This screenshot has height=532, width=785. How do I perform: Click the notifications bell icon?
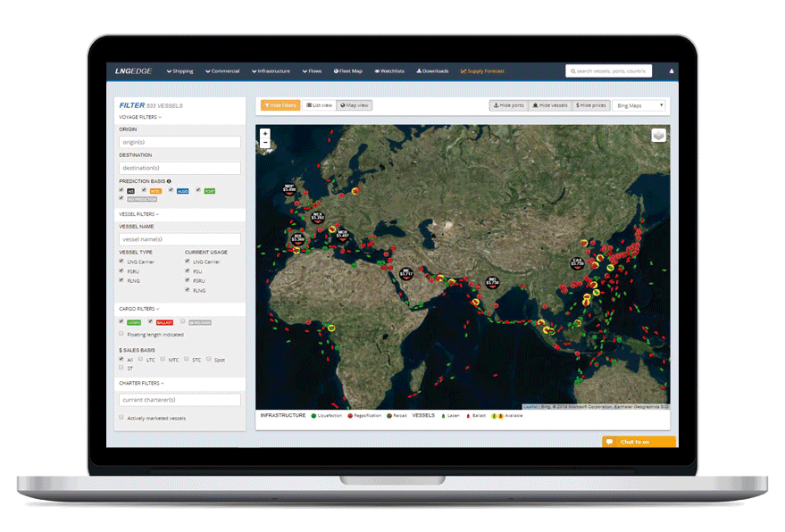671,71
